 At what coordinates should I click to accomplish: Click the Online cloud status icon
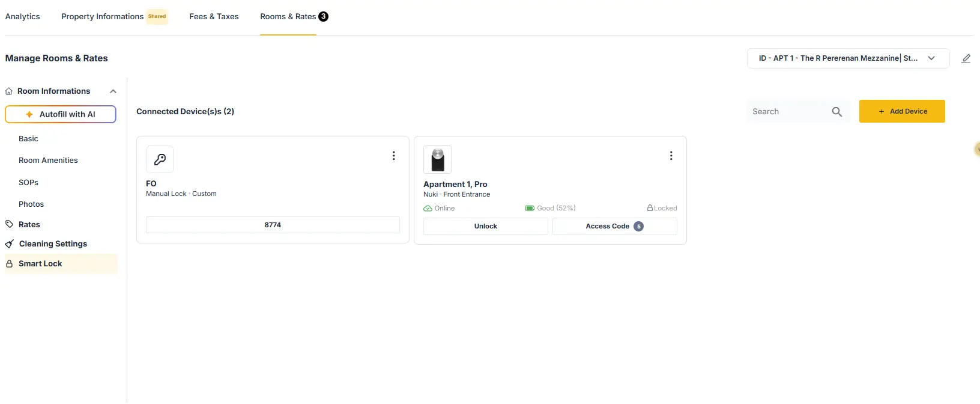tap(428, 209)
